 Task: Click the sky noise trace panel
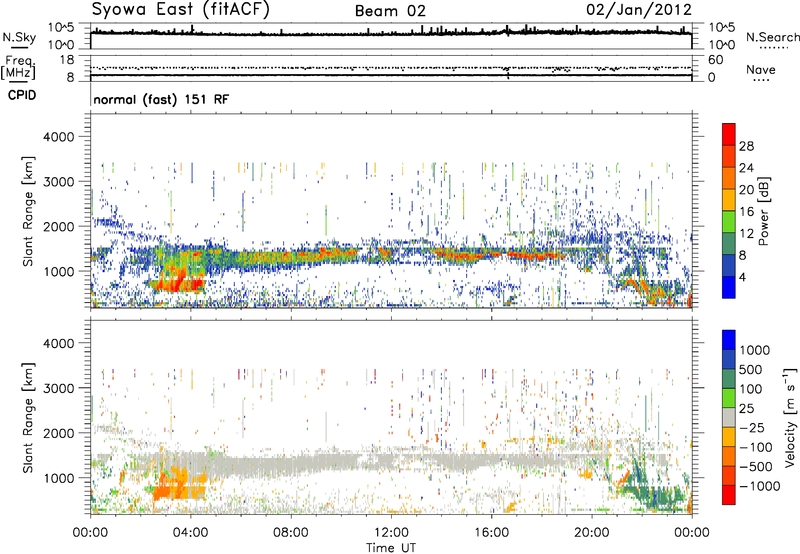click(x=391, y=36)
